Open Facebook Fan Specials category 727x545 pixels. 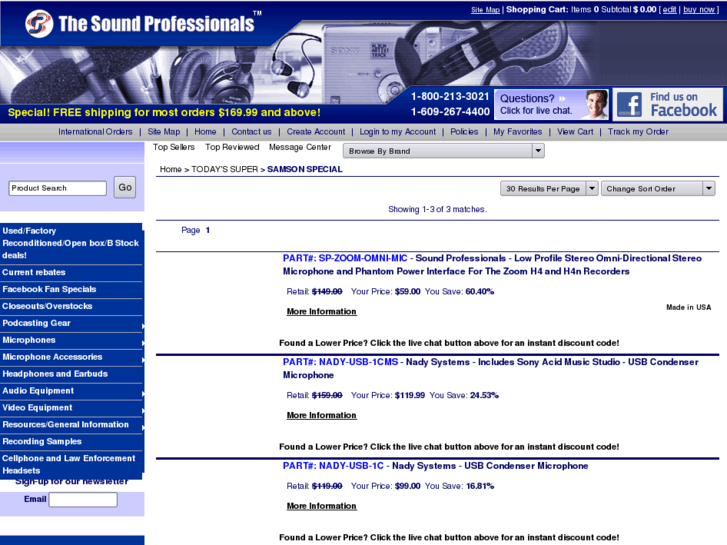pos(71,289)
